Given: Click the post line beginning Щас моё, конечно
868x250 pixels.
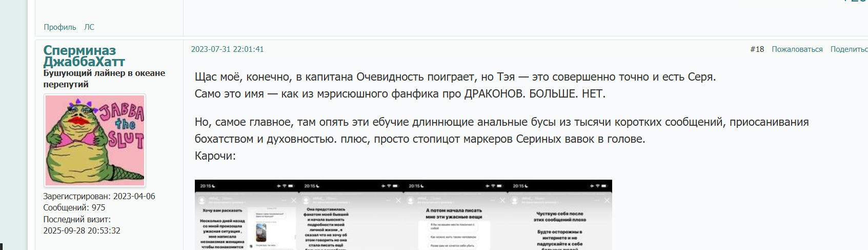Looking at the screenshot, I should (x=455, y=77).
